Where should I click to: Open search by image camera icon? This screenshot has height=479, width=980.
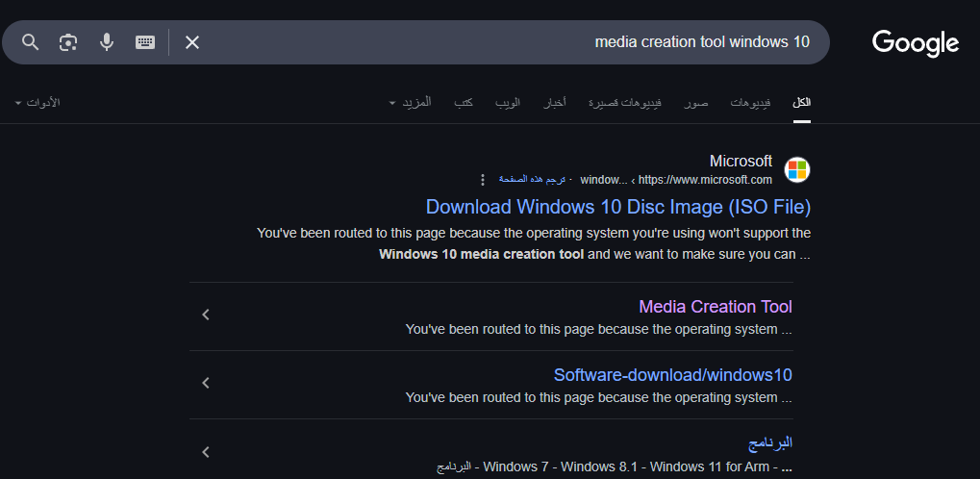click(68, 42)
